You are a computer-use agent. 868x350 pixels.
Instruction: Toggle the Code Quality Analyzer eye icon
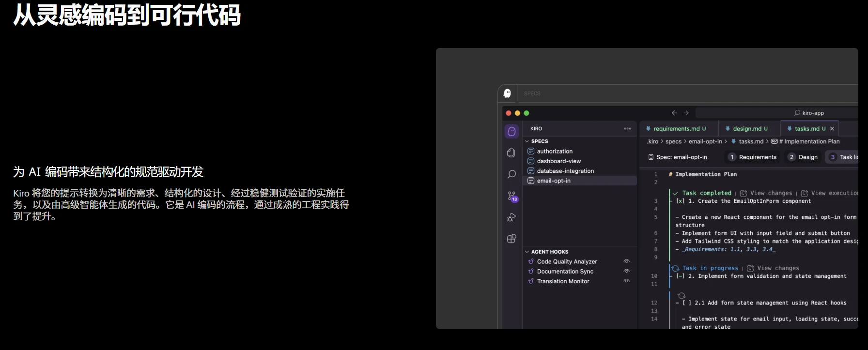click(x=626, y=261)
